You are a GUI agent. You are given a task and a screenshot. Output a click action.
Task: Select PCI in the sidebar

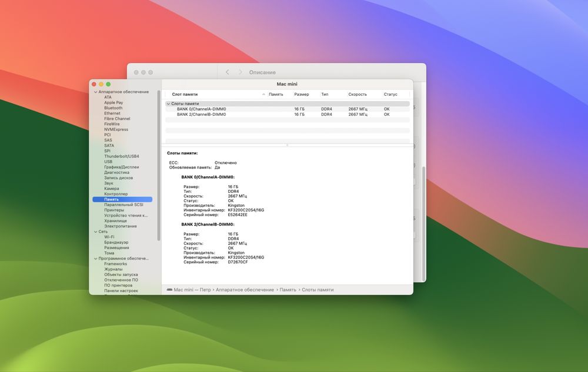pos(108,135)
